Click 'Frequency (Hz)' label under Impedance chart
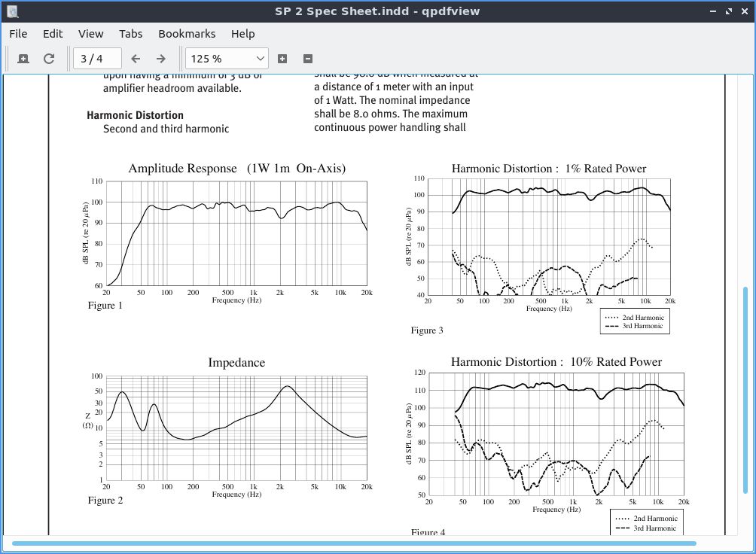Screen dimensions: 756x554 pos(236,495)
